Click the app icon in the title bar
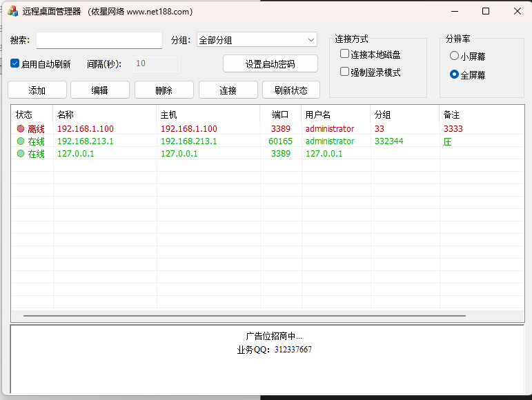 pyautogui.click(x=12, y=11)
